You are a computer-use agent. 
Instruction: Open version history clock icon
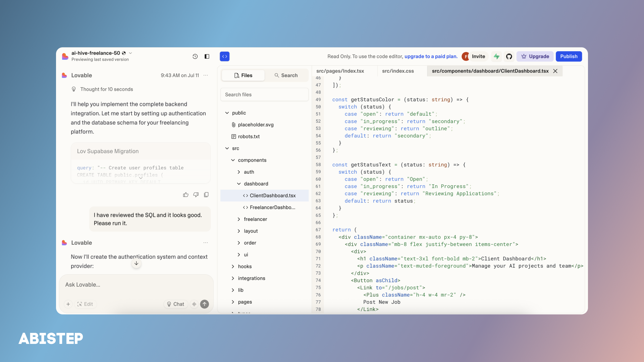tap(195, 56)
